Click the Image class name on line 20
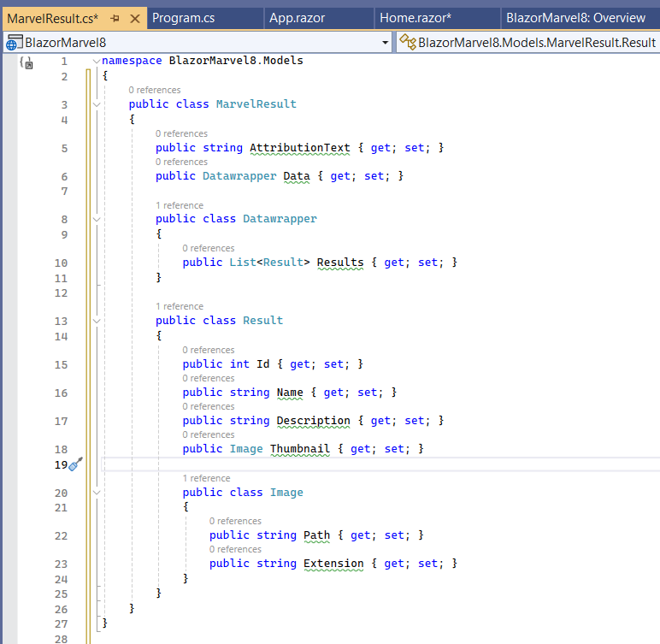The width and height of the screenshot is (660, 644). 286,493
